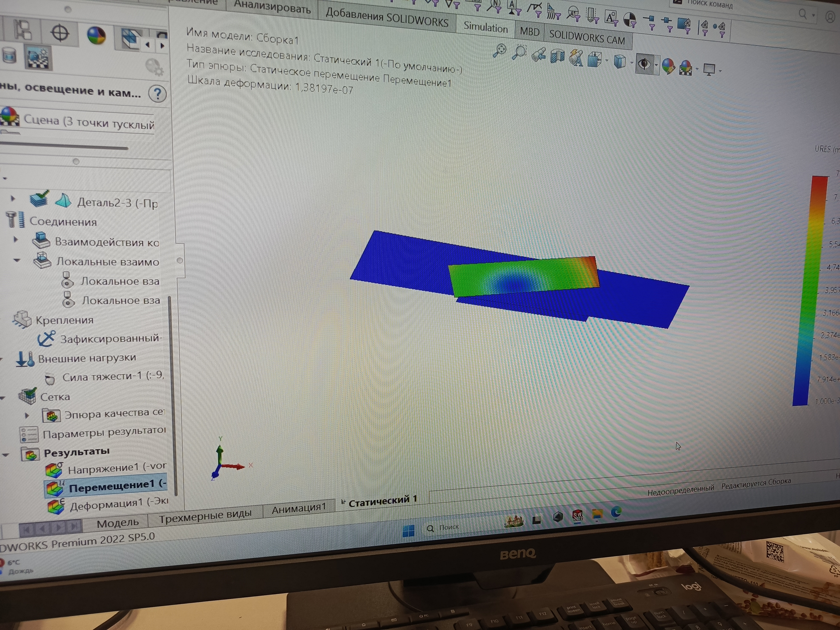Click the help question mark icon
Viewport: 840px width, 630px height.
coord(157,94)
